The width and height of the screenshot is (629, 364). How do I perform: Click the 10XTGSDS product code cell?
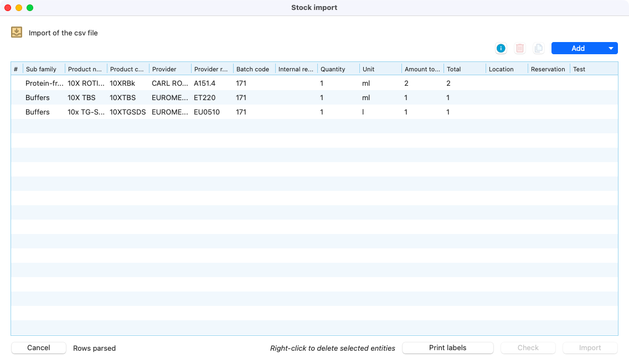tap(128, 112)
